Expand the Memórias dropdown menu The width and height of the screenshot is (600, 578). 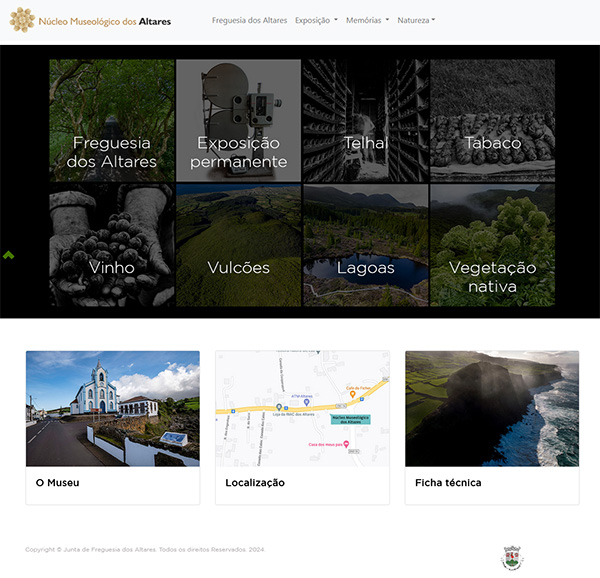367,20
